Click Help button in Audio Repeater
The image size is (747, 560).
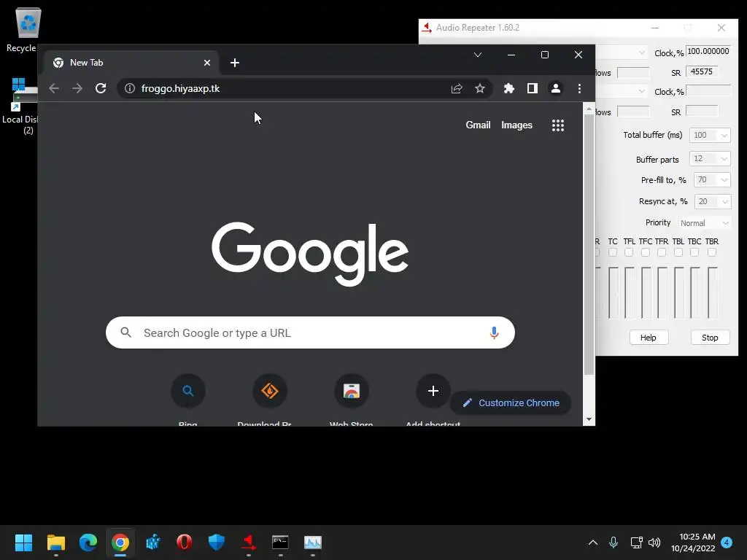click(x=649, y=338)
